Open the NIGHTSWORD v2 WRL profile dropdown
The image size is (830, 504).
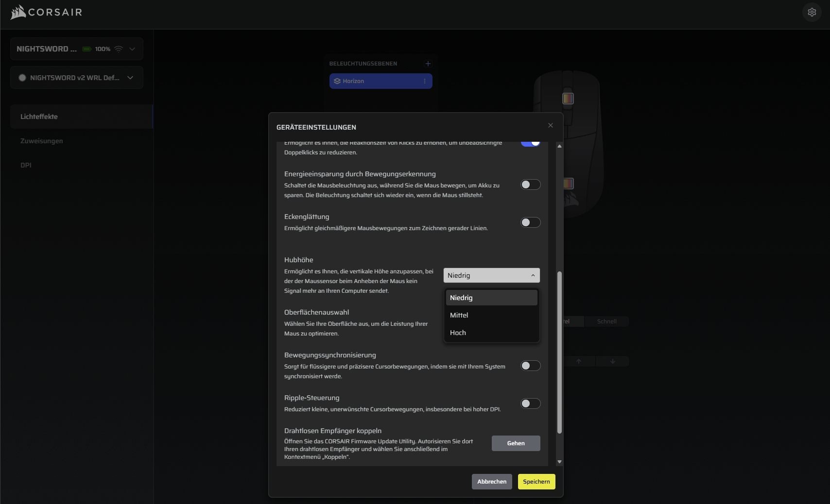[77, 78]
